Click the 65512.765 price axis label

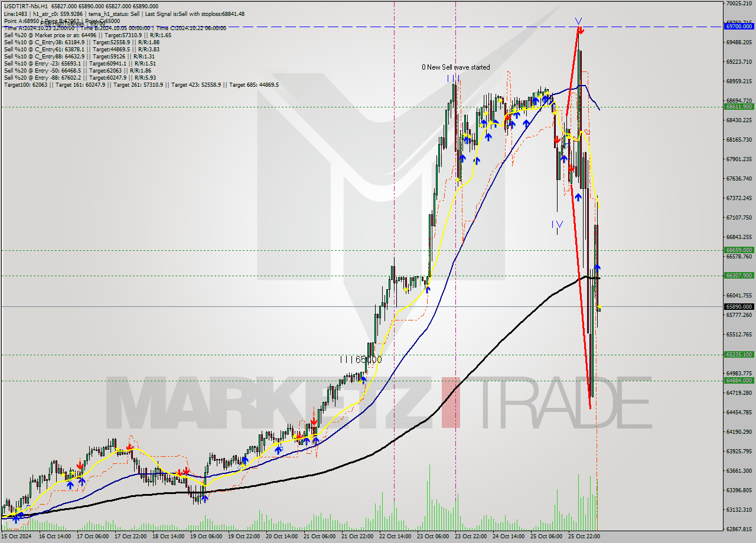coord(739,334)
